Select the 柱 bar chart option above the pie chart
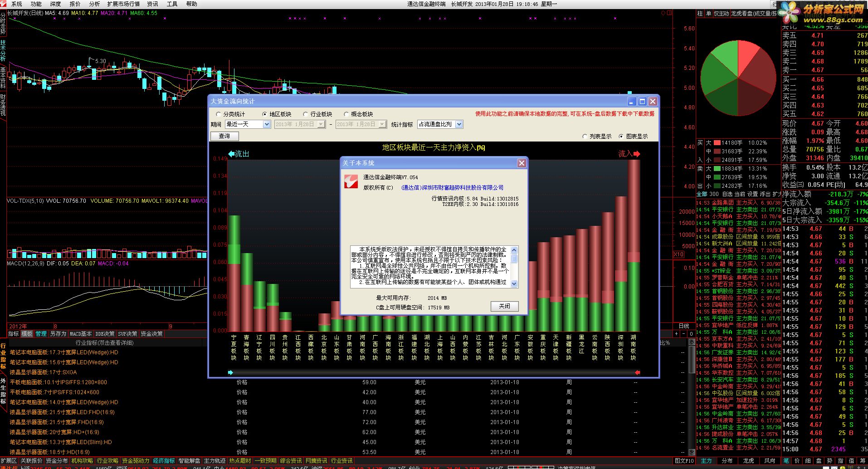868x469 pixels. 700,14
